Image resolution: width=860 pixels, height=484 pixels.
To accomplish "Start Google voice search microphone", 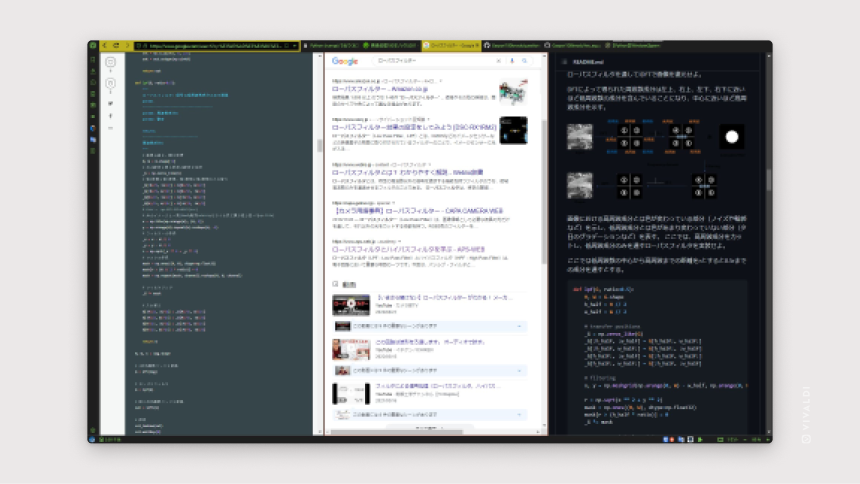I will [512, 61].
